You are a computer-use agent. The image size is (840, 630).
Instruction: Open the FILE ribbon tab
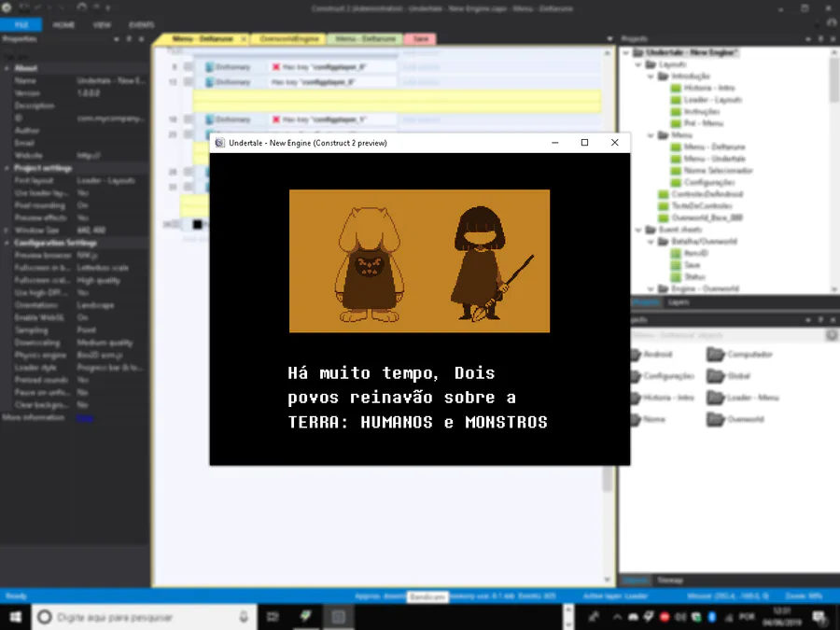(x=21, y=24)
